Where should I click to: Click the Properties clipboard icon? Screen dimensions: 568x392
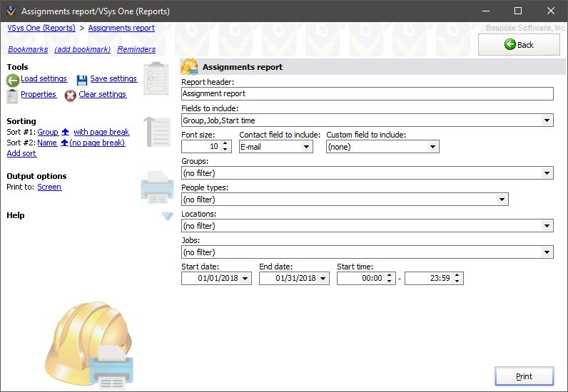click(13, 96)
